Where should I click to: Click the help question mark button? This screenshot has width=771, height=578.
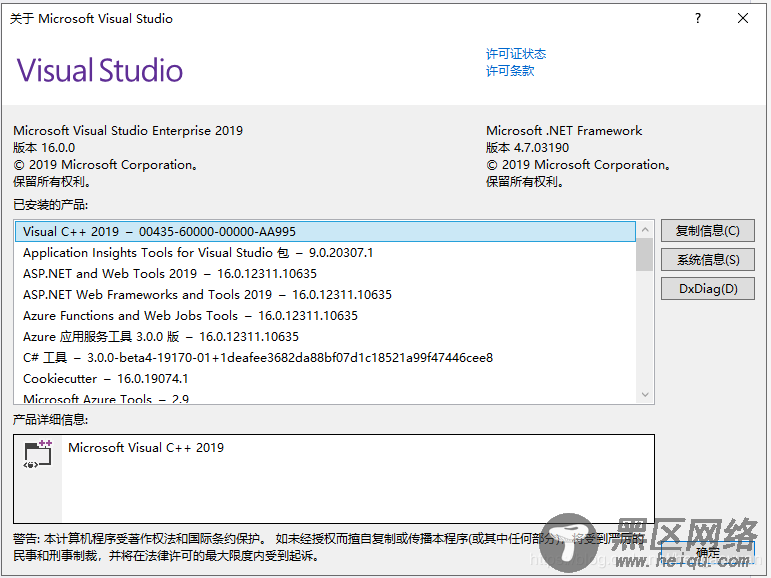click(698, 18)
